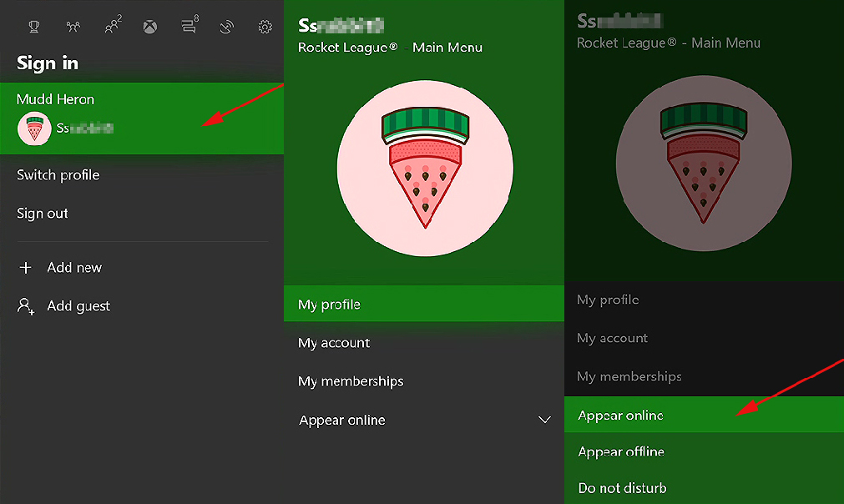
Task: Select the Mudd Heron profile entry
Action: pyautogui.click(x=142, y=118)
